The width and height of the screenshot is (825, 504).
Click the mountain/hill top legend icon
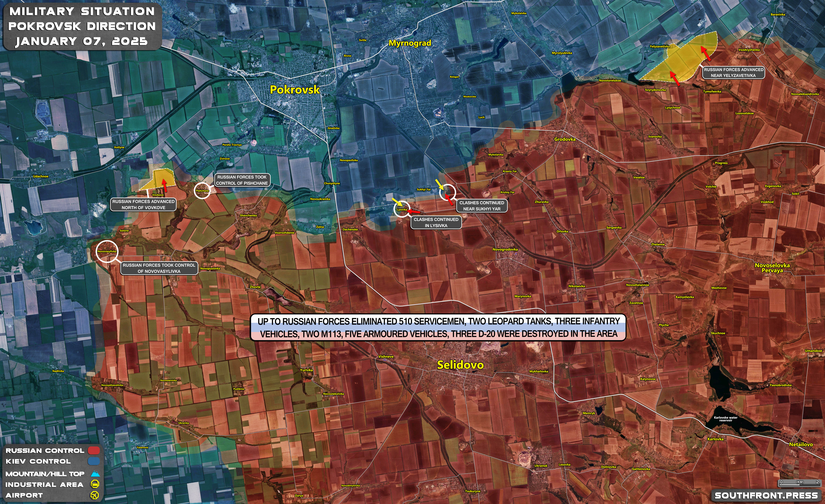(95, 474)
